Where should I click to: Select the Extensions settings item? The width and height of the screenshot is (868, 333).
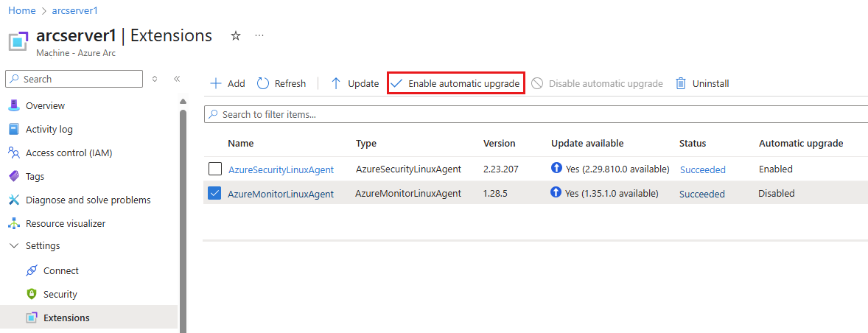66,318
